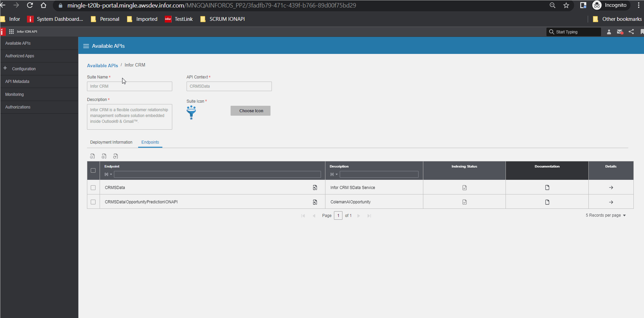Open the System Dashboard bookmark
The width and height of the screenshot is (644, 318).
tap(55, 19)
